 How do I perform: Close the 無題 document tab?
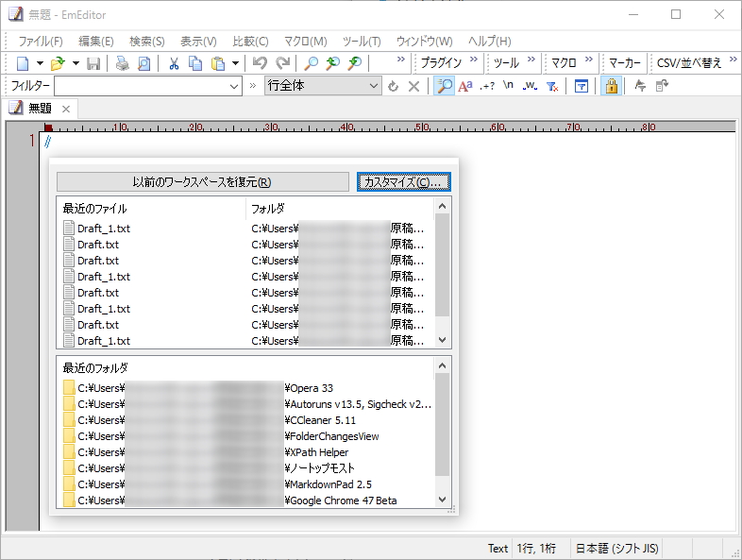66,109
